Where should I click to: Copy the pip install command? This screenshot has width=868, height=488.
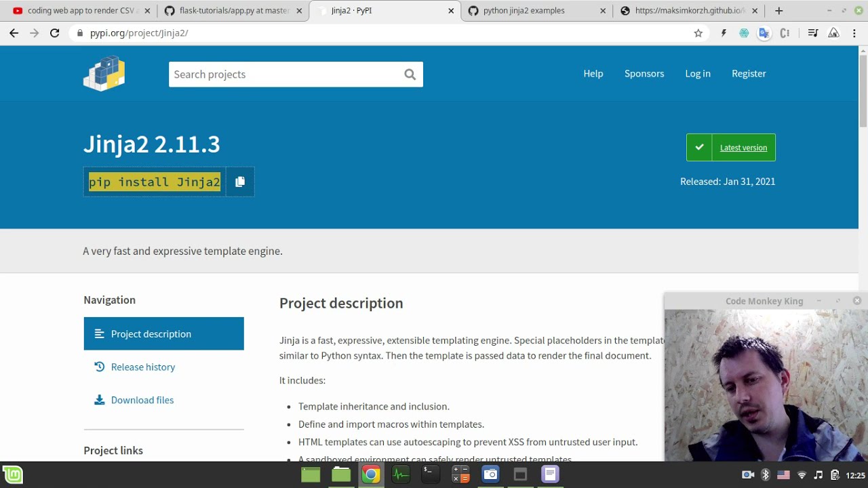pyautogui.click(x=240, y=182)
